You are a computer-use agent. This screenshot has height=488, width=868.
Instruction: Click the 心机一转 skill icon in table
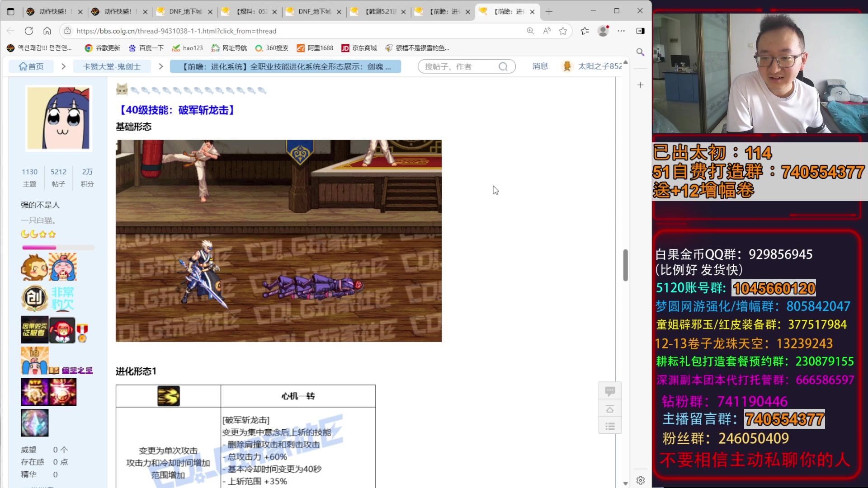pos(168,396)
